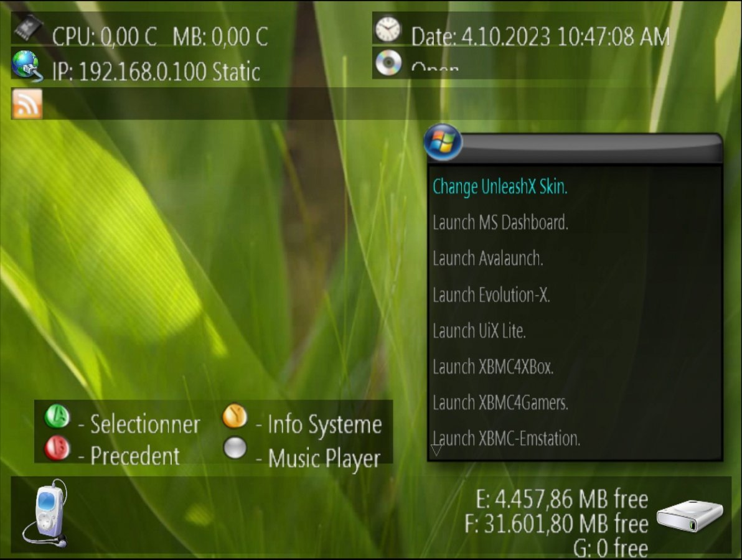
Task: Click the Music Player label
Action: [x=324, y=459]
